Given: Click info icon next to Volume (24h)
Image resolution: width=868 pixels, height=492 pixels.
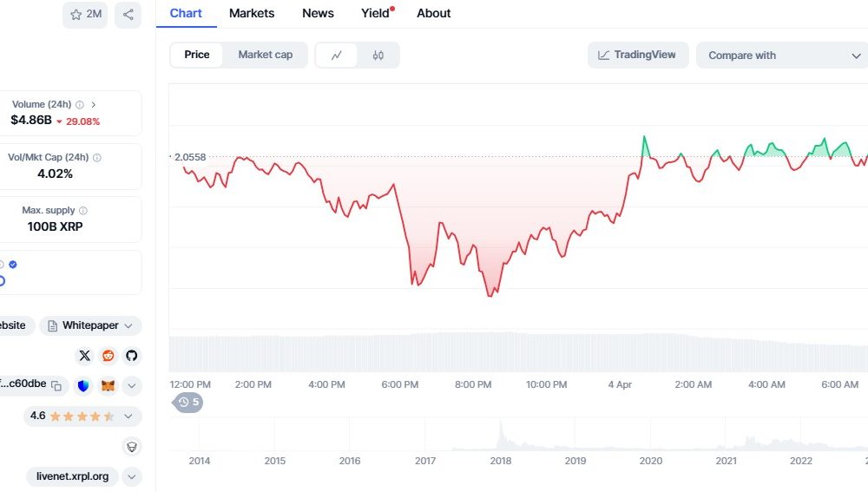Looking at the screenshot, I should 80,105.
